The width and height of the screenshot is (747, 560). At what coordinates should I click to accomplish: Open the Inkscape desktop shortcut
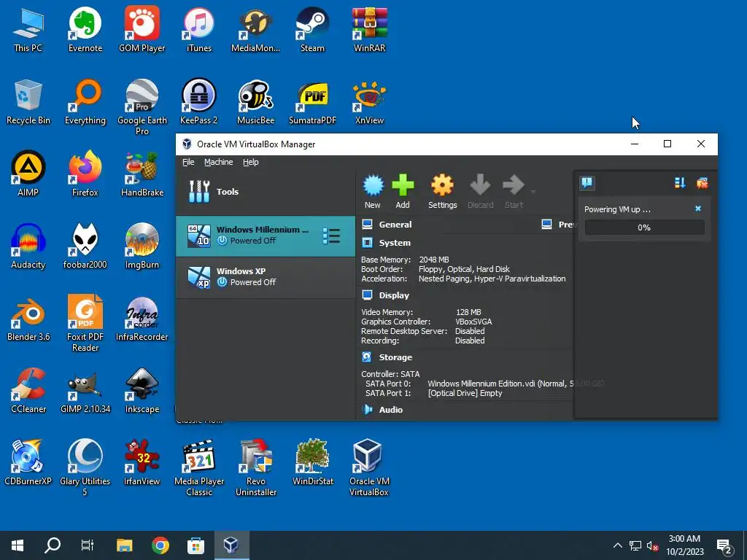click(142, 390)
